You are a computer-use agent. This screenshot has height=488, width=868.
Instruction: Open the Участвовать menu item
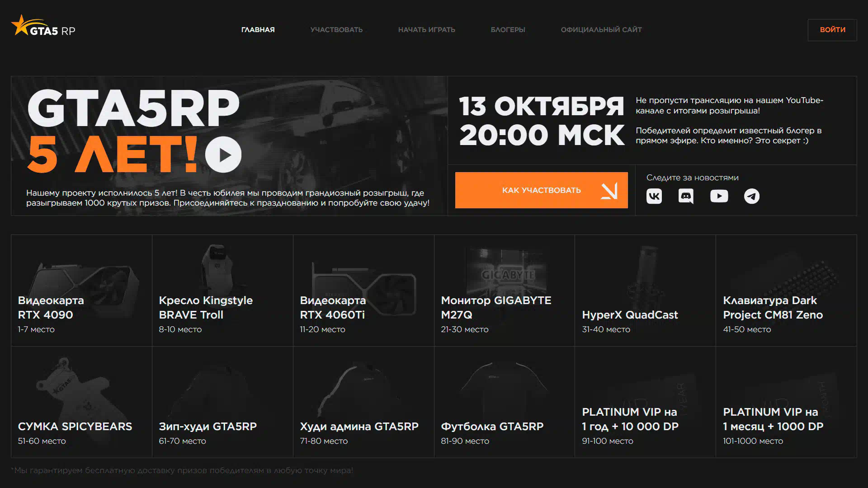pos(336,30)
